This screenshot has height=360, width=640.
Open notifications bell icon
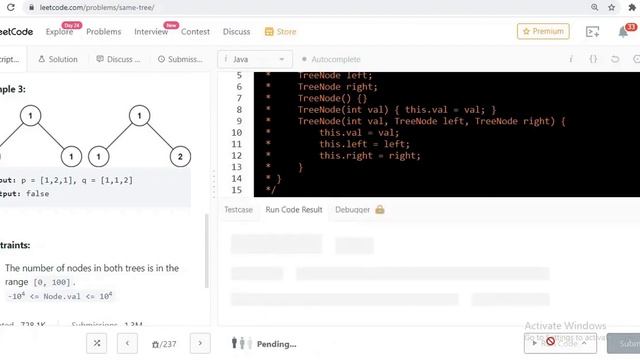tap(623, 32)
